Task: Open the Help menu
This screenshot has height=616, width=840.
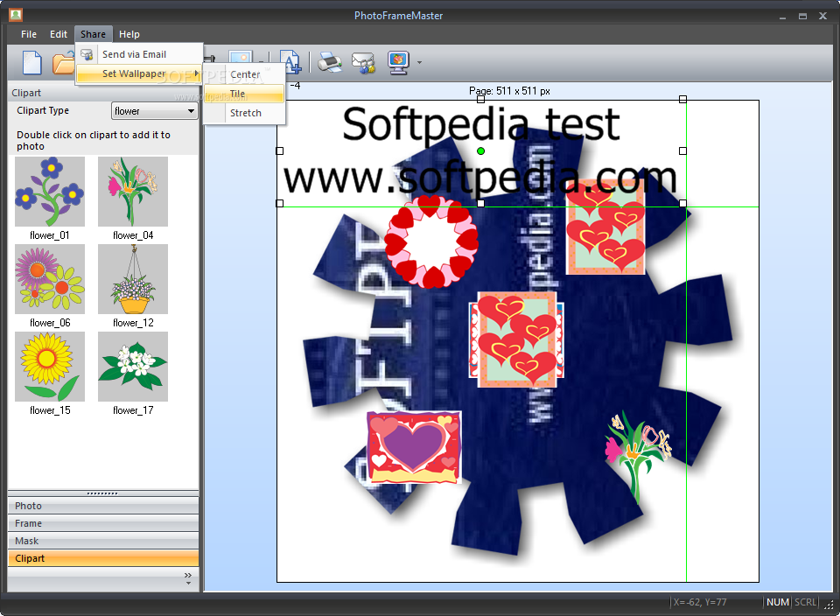Action: [x=129, y=34]
